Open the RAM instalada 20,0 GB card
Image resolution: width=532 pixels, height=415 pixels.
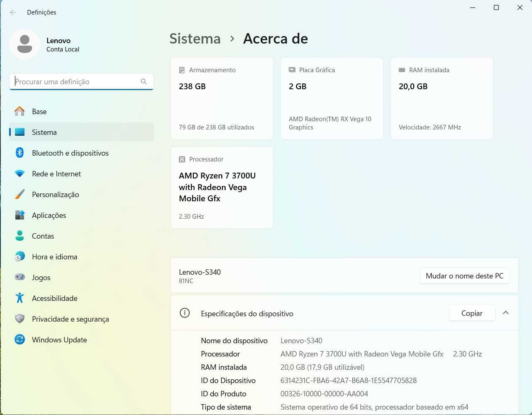tap(442, 98)
